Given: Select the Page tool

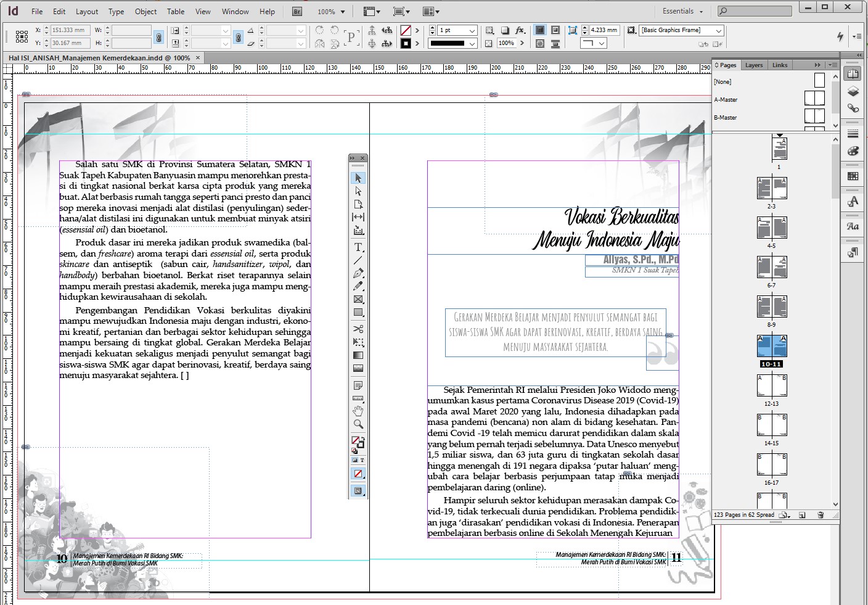Looking at the screenshot, I should click(358, 204).
